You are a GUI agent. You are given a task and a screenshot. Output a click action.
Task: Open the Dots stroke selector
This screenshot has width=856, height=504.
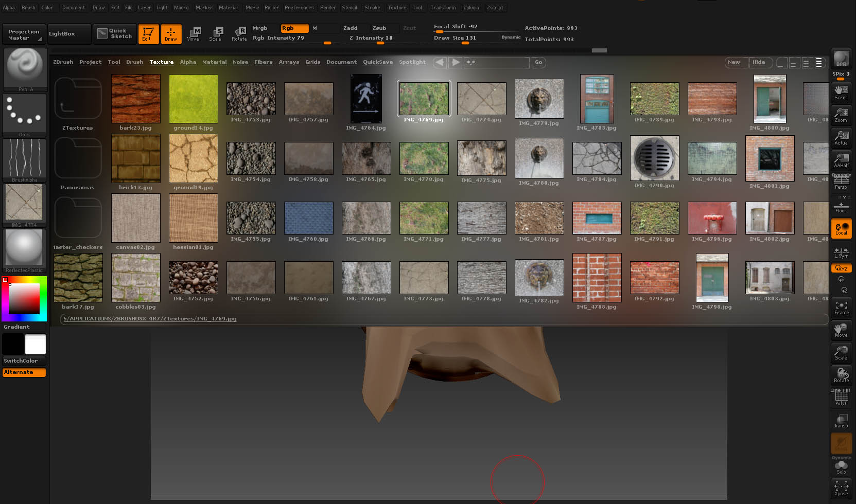click(24, 115)
